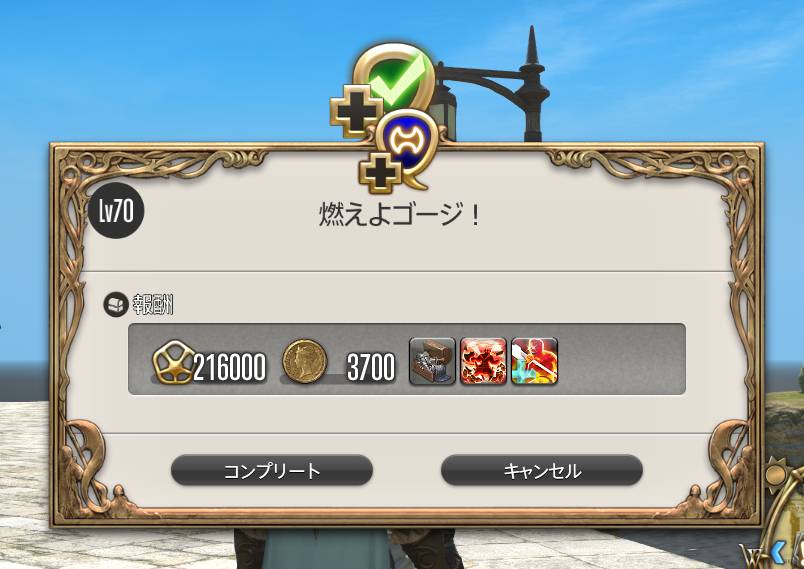804x569 pixels.
Task: Click the sun weather icon at right edge
Action: tap(776, 474)
